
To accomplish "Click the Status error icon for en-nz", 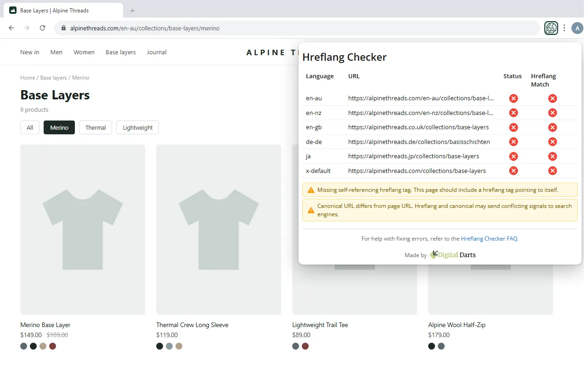I will [x=514, y=113].
